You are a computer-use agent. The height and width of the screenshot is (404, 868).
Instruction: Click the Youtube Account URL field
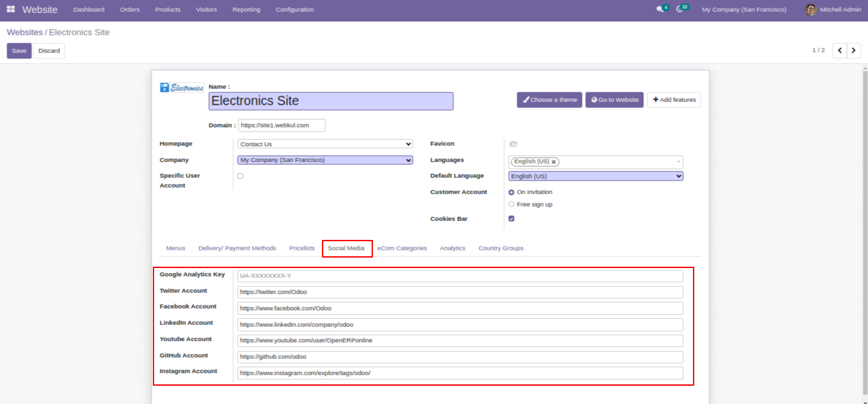point(460,341)
